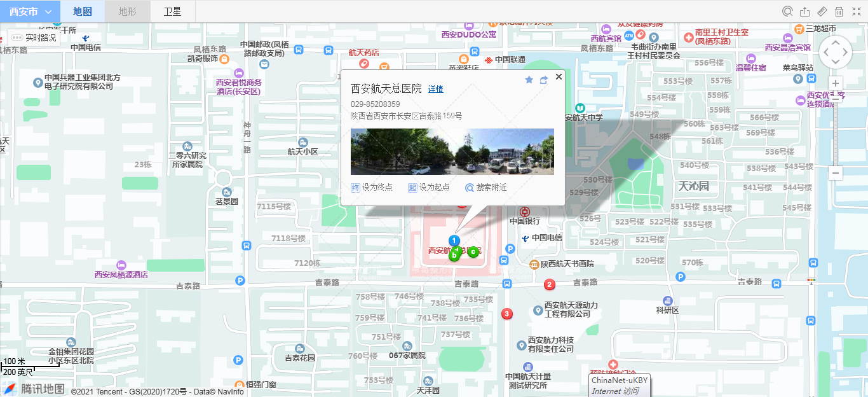Select red marker number 2
The width and height of the screenshot is (868, 397).
click(550, 284)
